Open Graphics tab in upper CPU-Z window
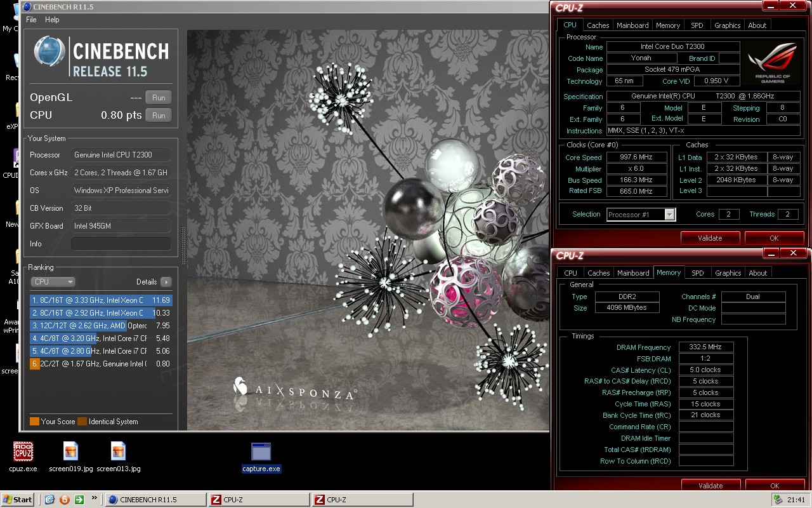The width and height of the screenshot is (812, 508). [727, 25]
